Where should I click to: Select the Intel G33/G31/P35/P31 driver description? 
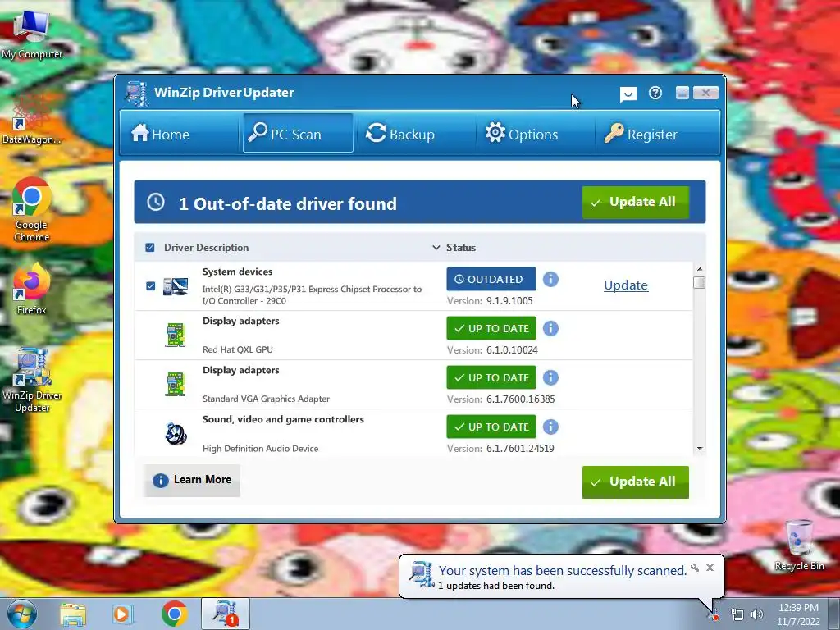tap(312, 294)
